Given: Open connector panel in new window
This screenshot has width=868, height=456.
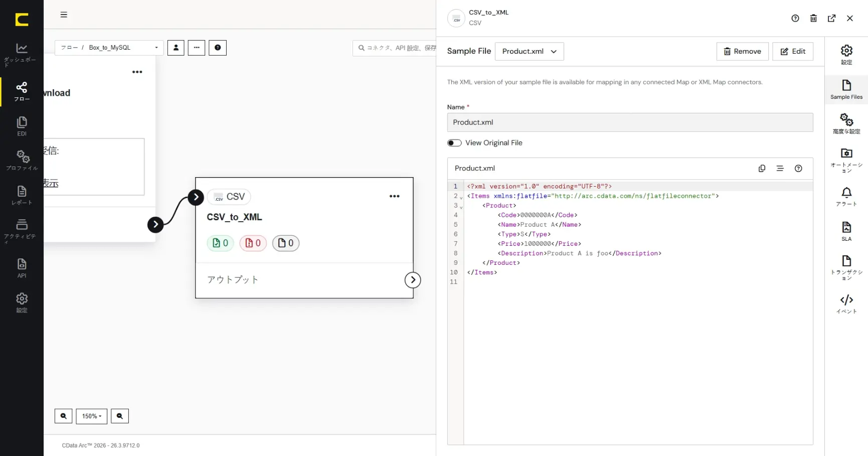Looking at the screenshot, I should pyautogui.click(x=832, y=19).
